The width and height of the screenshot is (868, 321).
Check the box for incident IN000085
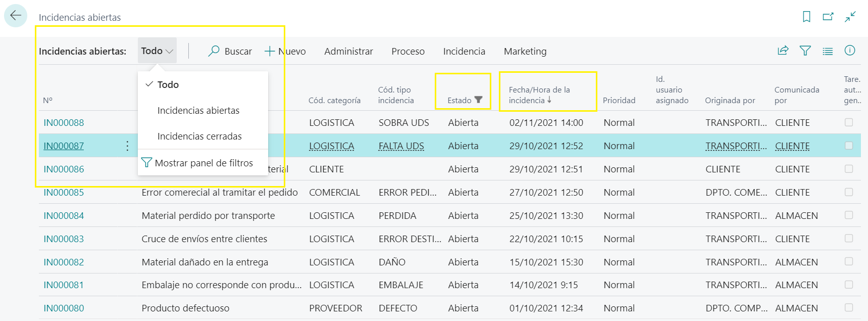pos(849,192)
